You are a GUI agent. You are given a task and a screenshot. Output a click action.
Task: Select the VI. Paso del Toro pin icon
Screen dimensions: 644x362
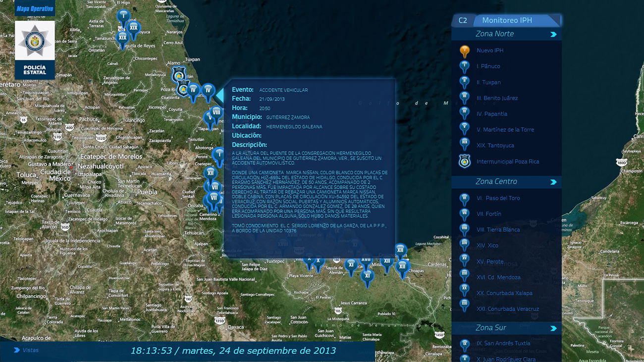(x=465, y=199)
